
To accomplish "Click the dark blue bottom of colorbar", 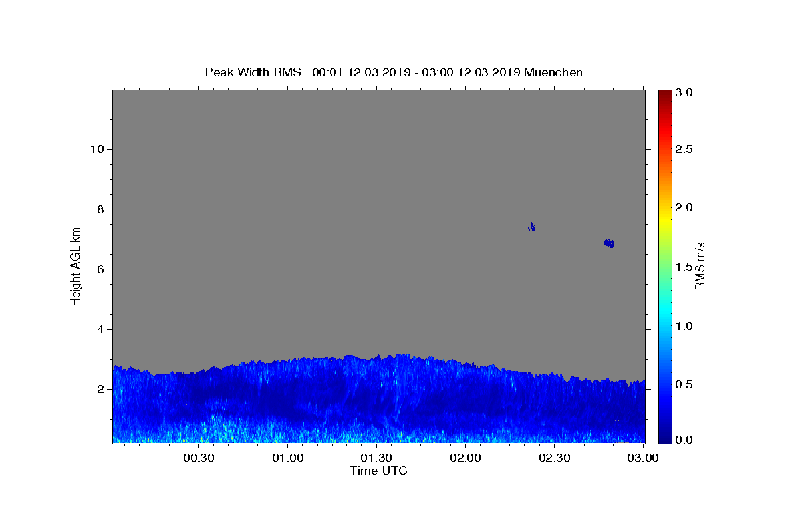I will [665, 436].
